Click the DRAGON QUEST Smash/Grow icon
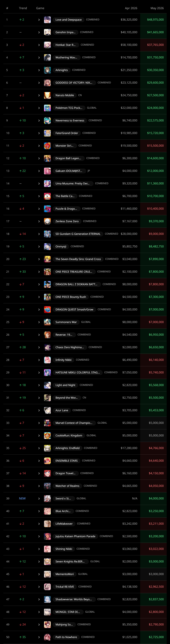The image size is (170, 644). [47, 310]
